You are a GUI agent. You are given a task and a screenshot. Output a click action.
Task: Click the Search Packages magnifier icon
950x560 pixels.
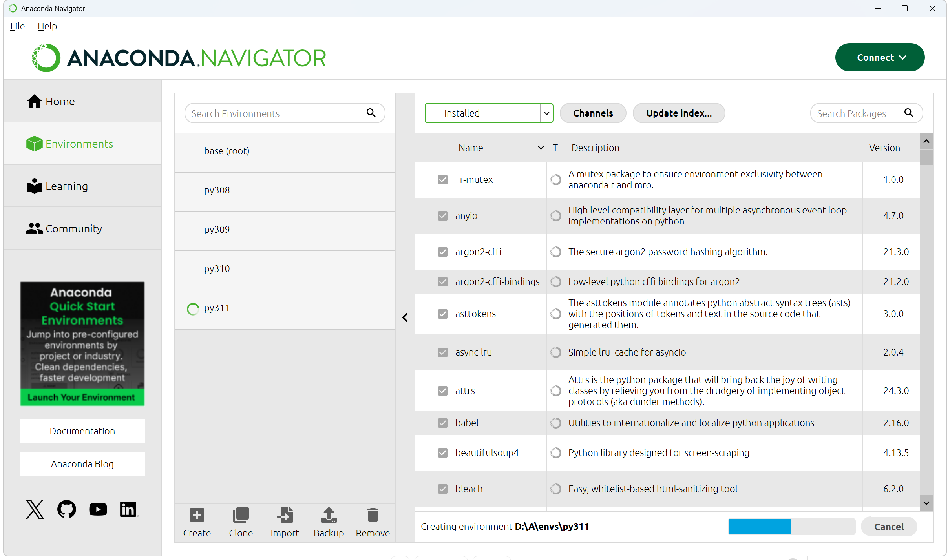909,113
